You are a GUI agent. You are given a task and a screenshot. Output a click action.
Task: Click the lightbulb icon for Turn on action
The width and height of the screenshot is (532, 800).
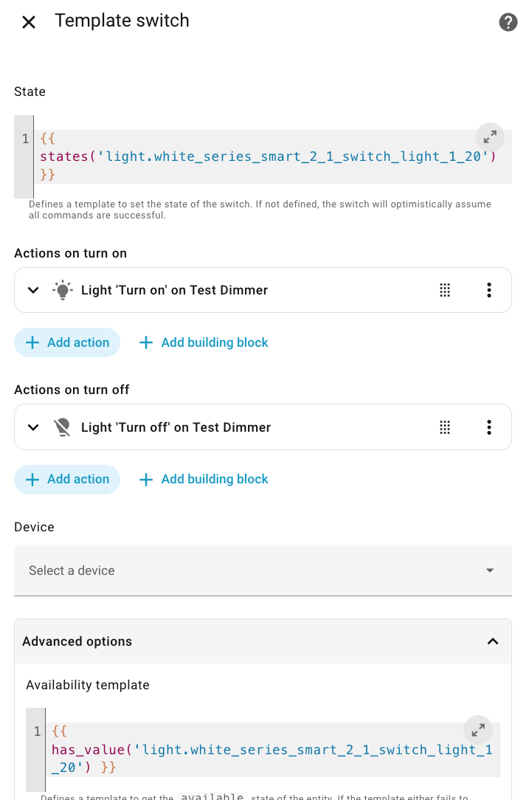(x=63, y=290)
